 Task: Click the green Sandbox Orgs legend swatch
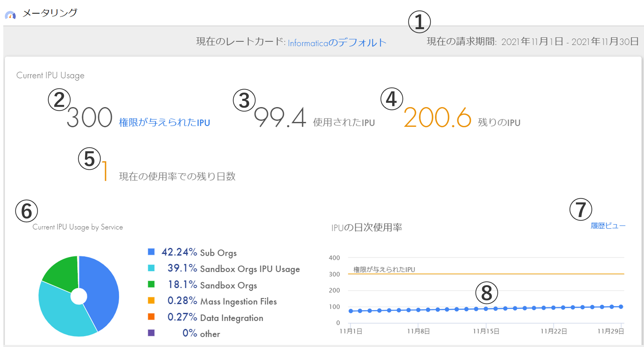click(x=151, y=284)
